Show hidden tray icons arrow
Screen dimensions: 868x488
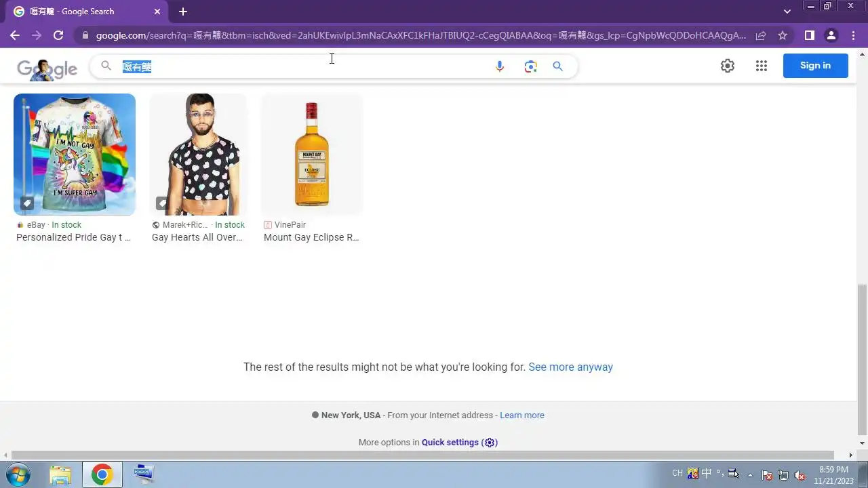(750, 475)
